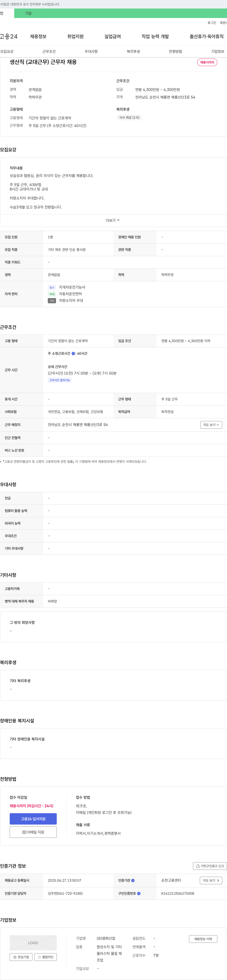Click the 관심기업 button
This screenshot has width=227, height=980.
click(21, 957)
